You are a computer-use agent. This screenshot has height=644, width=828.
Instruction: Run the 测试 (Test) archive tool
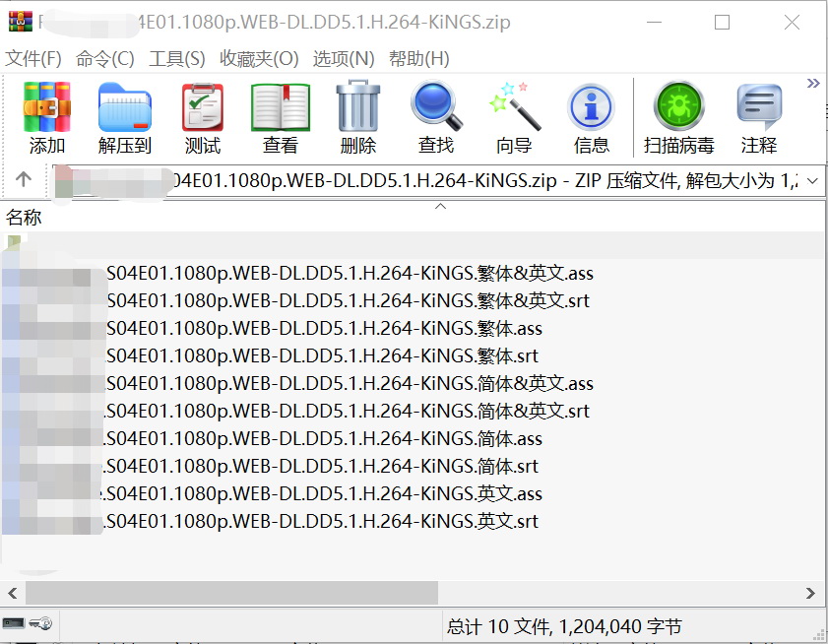(x=203, y=107)
